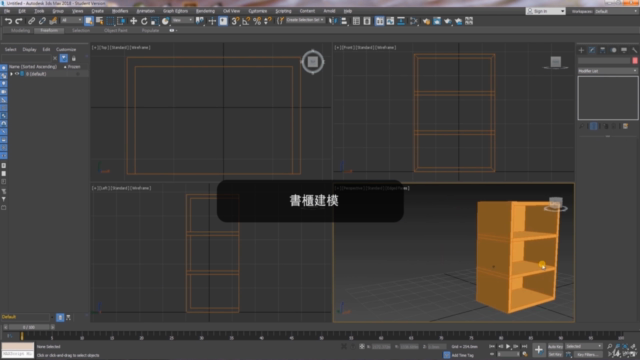
Task: Click the Auto Key button
Action: click(x=555, y=347)
